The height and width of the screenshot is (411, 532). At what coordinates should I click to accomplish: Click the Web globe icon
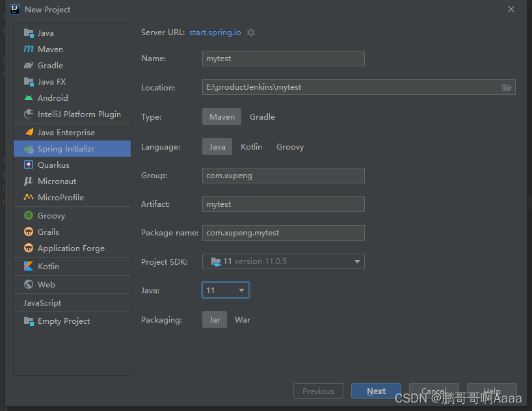pos(29,284)
